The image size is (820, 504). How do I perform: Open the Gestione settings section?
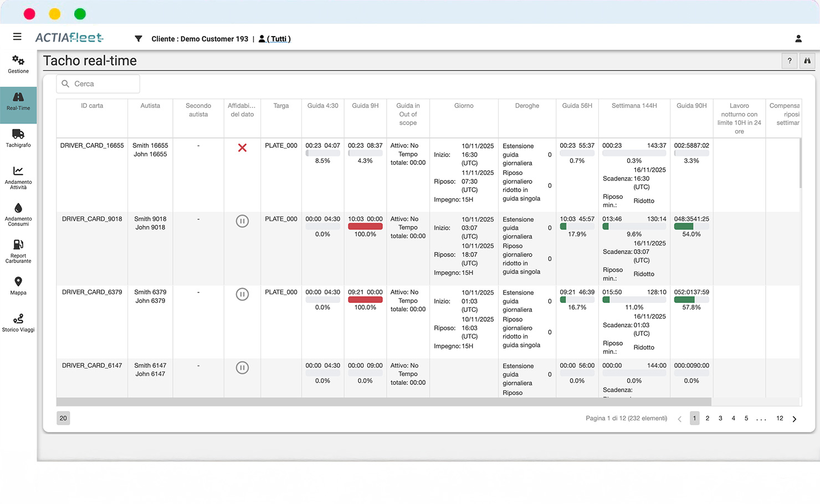(18, 64)
